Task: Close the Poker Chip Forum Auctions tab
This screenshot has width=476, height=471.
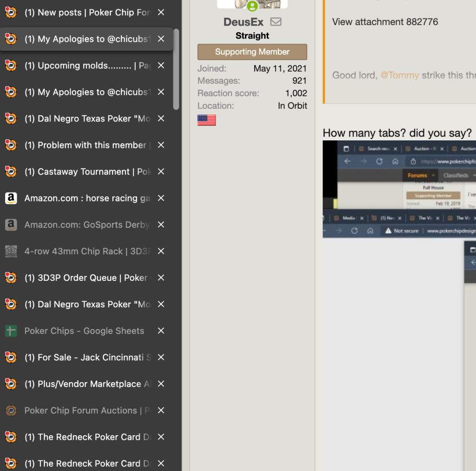Action: tap(161, 411)
